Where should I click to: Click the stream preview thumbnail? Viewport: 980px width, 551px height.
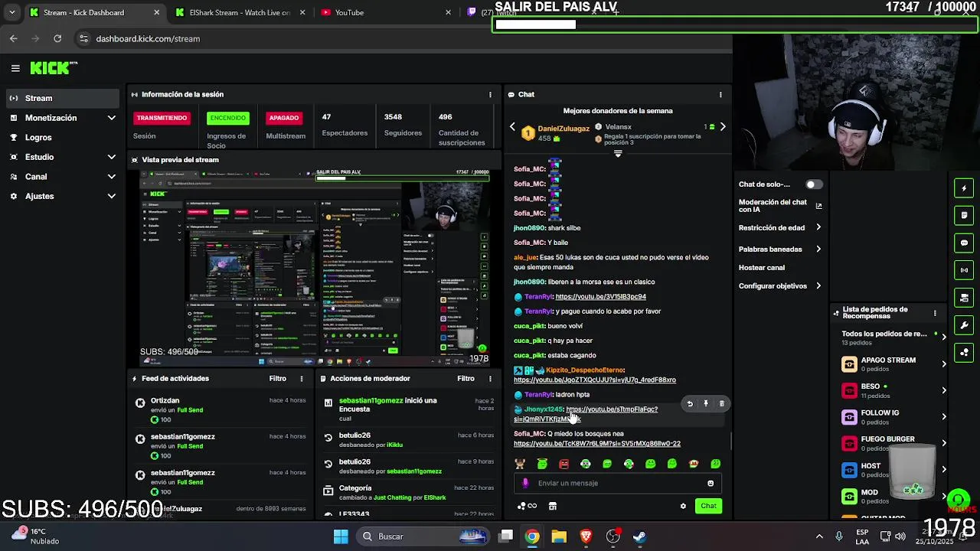click(315, 267)
